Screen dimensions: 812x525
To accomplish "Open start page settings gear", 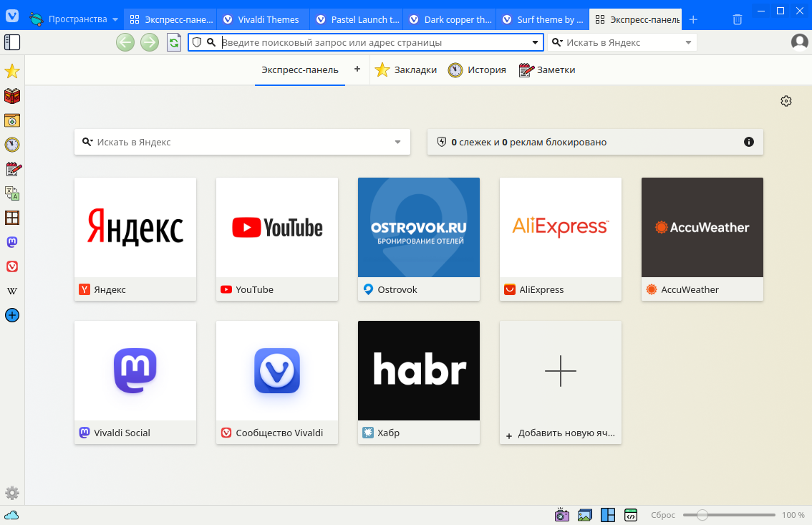I will pyautogui.click(x=786, y=101).
